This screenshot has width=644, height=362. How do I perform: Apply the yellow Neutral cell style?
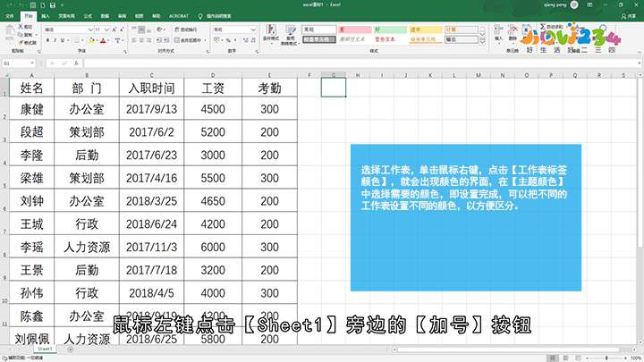click(x=426, y=29)
